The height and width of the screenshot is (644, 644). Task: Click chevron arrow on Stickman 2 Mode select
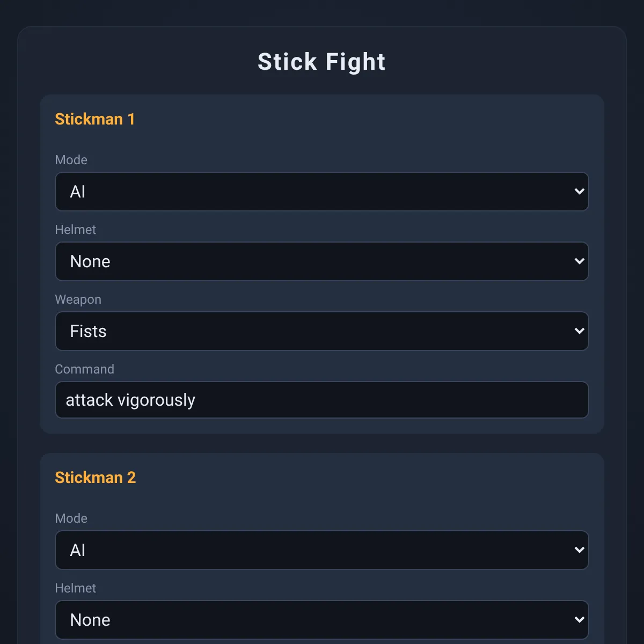click(x=579, y=550)
